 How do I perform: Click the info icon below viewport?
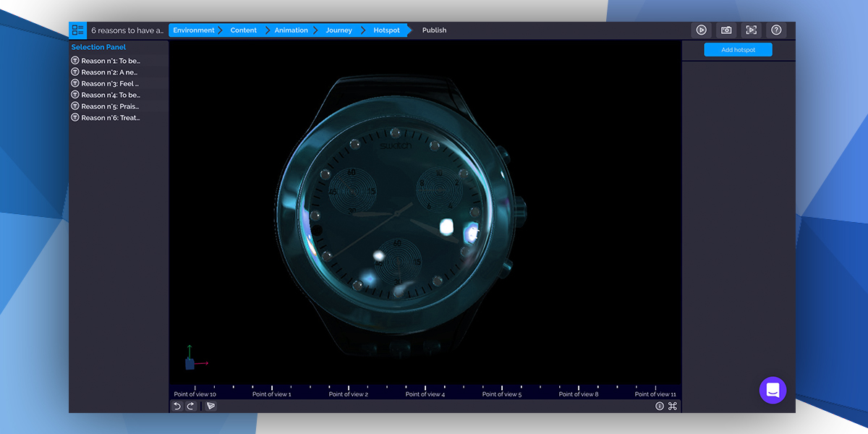pyautogui.click(x=660, y=406)
